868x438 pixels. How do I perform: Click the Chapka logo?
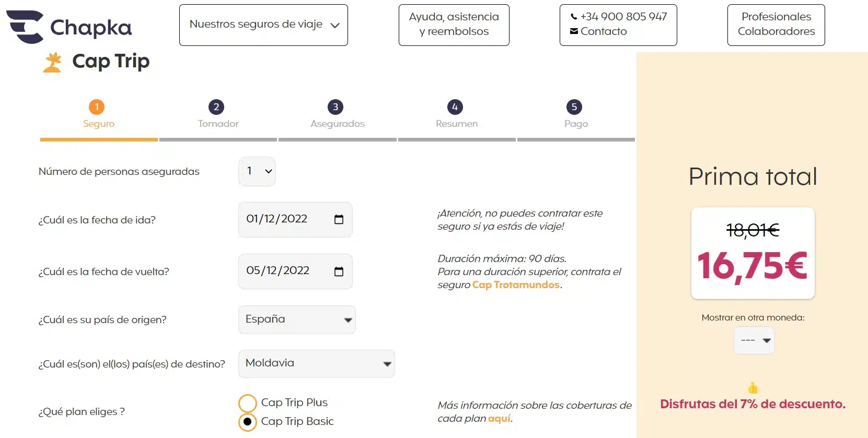pyautogui.click(x=69, y=27)
